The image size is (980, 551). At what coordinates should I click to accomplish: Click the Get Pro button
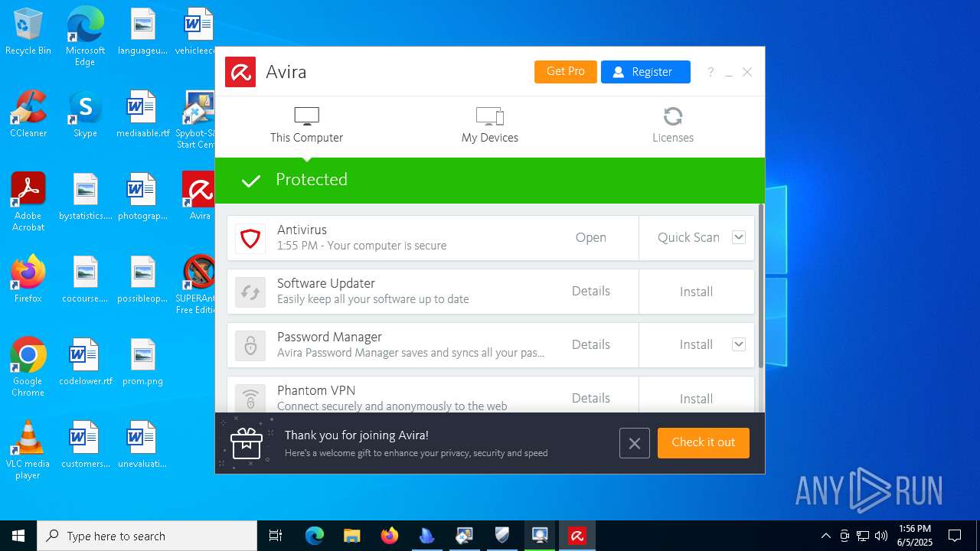pos(565,71)
